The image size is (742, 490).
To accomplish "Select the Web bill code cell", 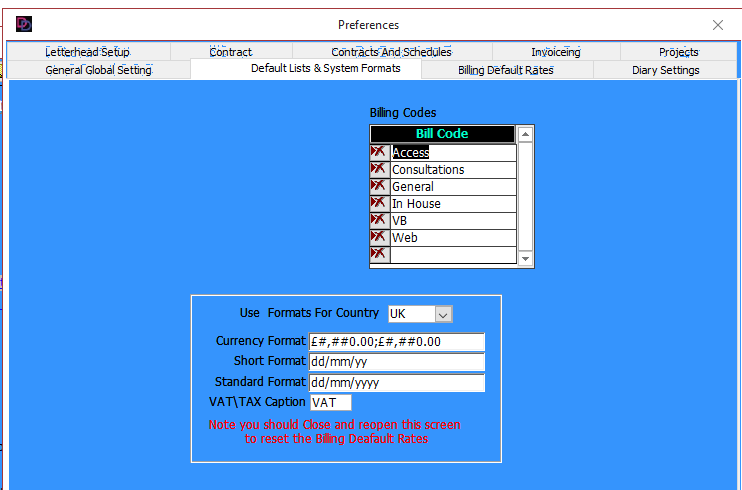I will [453, 238].
